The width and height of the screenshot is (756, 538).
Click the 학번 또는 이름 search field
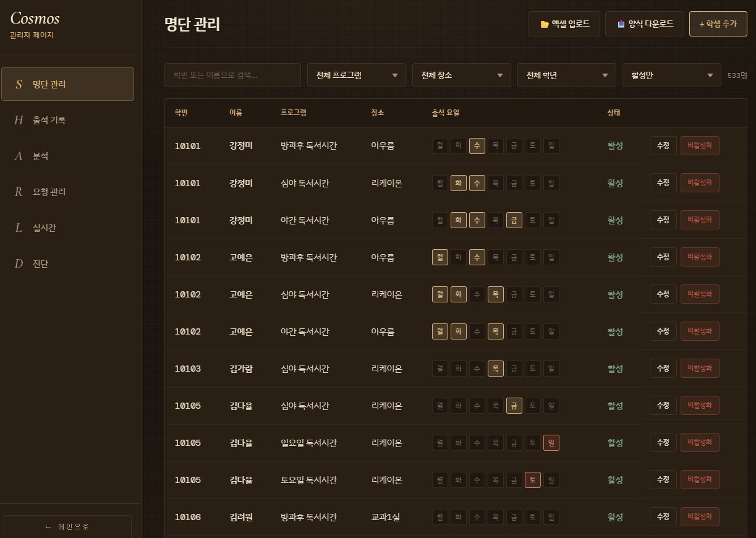(x=232, y=75)
